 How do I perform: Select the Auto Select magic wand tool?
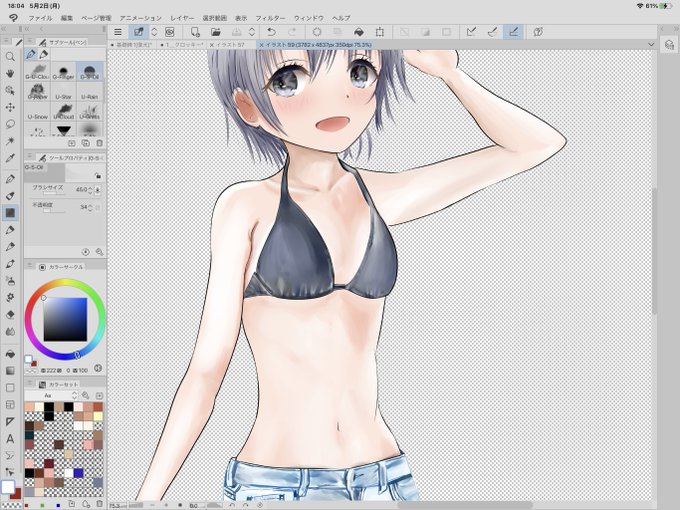10,141
